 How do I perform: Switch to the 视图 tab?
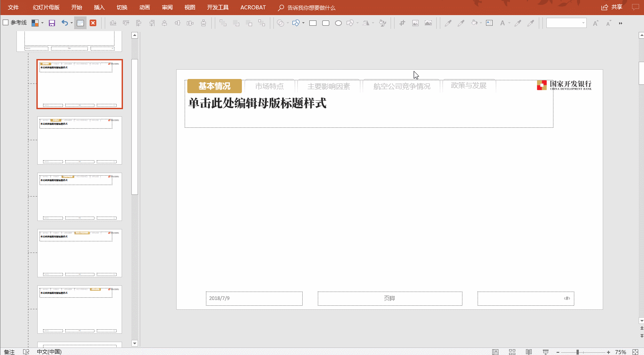click(190, 8)
